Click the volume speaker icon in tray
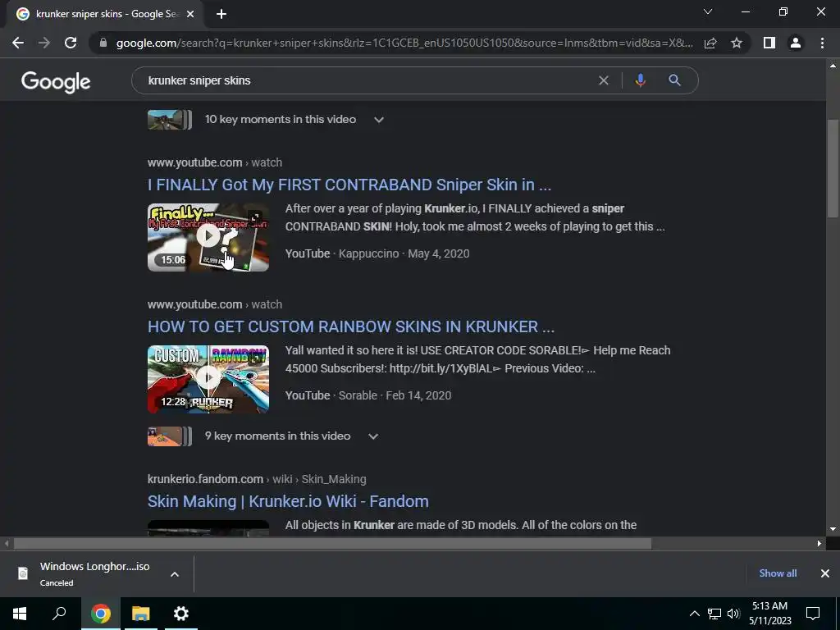Screen dimensions: 840x630 [x=733, y=614]
